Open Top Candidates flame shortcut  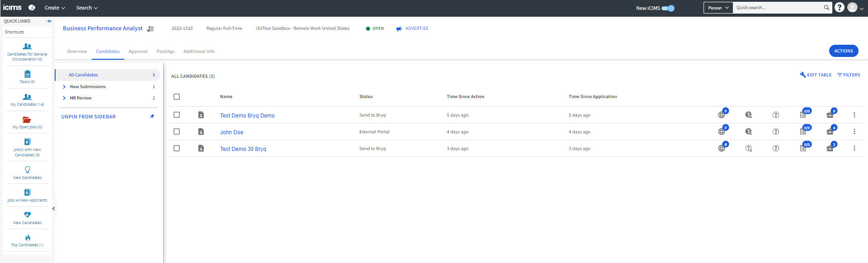point(28,238)
